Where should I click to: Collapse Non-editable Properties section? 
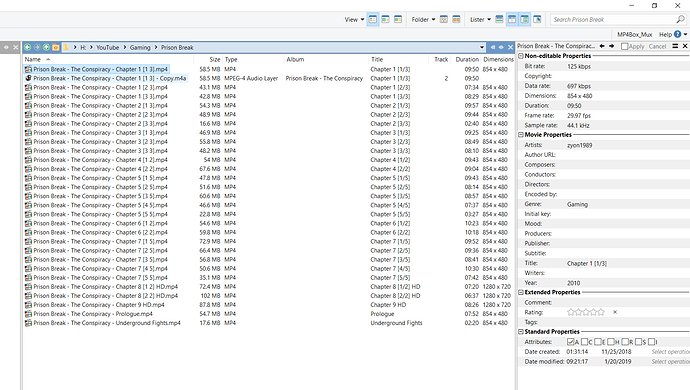click(x=521, y=56)
